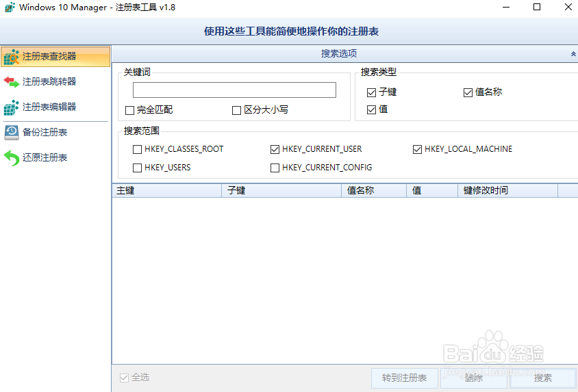Screen dimensions: 578x392
Task: Click the Registry Editor cube icon
Action: click(x=12, y=107)
